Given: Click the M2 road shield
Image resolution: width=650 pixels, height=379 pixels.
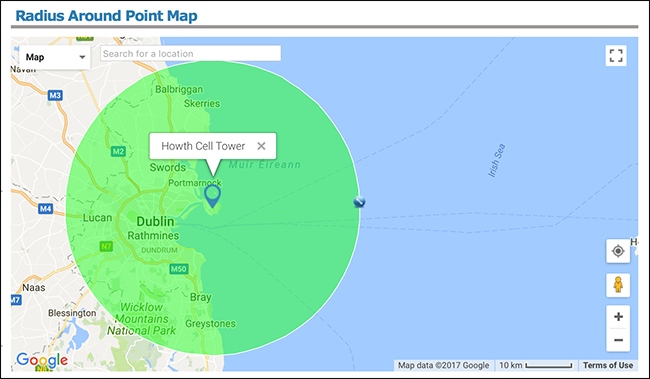Looking at the screenshot, I should pyautogui.click(x=118, y=151).
